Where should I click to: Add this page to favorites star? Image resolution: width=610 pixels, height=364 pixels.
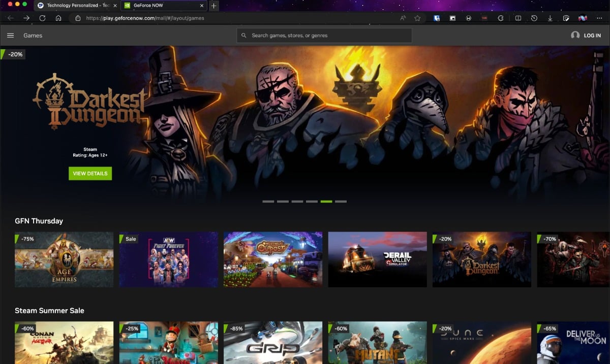coord(417,18)
